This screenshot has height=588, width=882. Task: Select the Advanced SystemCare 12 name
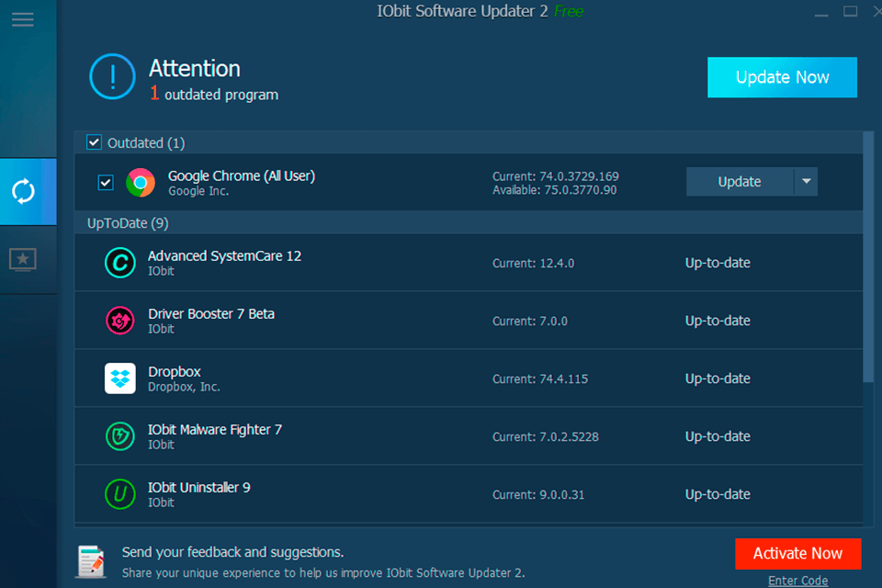point(224,256)
